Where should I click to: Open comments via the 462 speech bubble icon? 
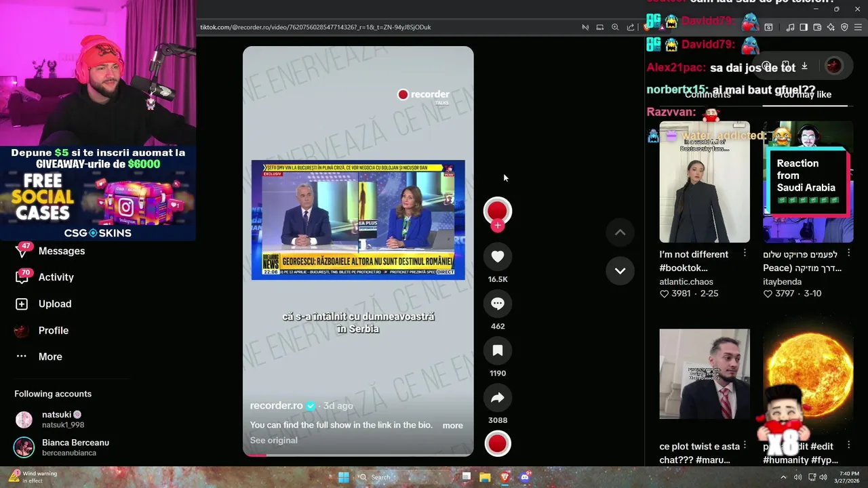[498, 304]
